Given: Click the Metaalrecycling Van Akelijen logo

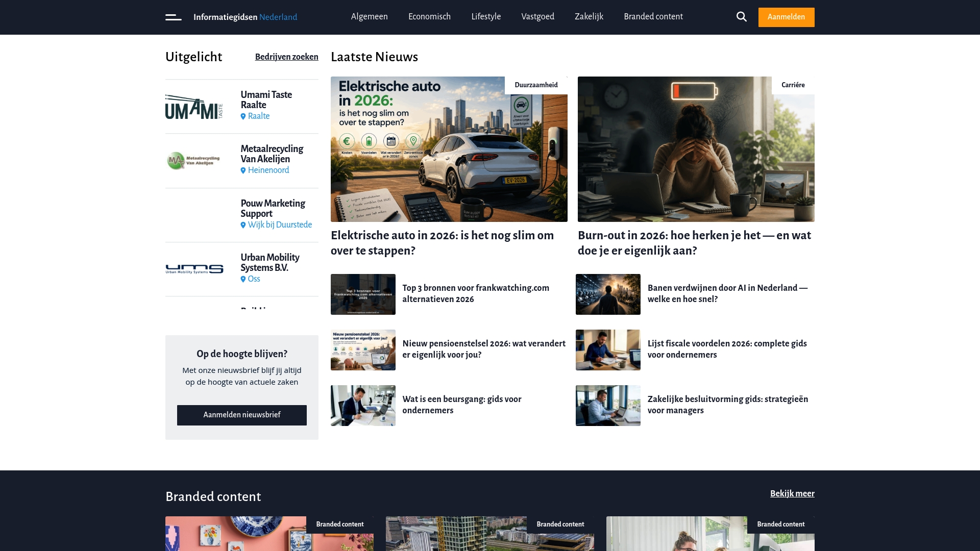Looking at the screenshot, I should tap(194, 161).
